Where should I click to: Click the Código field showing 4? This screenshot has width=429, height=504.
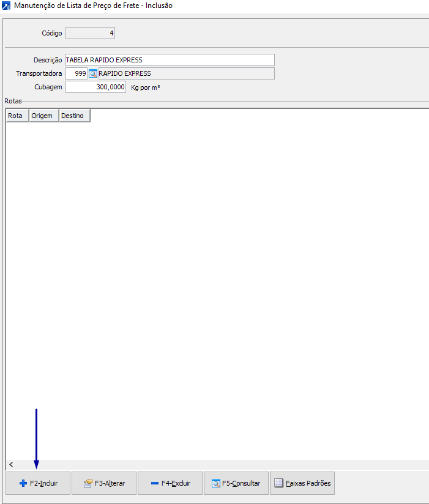point(90,33)
